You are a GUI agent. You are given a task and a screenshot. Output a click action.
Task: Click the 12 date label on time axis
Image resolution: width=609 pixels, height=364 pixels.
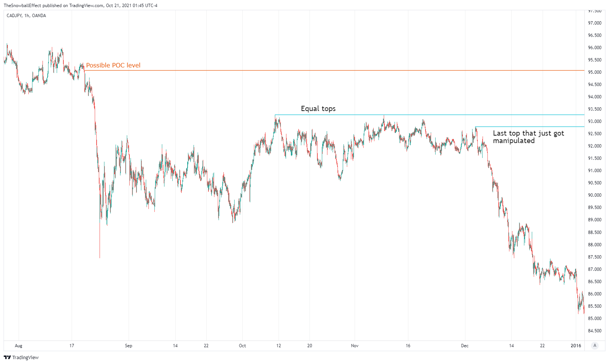(279, 346)
